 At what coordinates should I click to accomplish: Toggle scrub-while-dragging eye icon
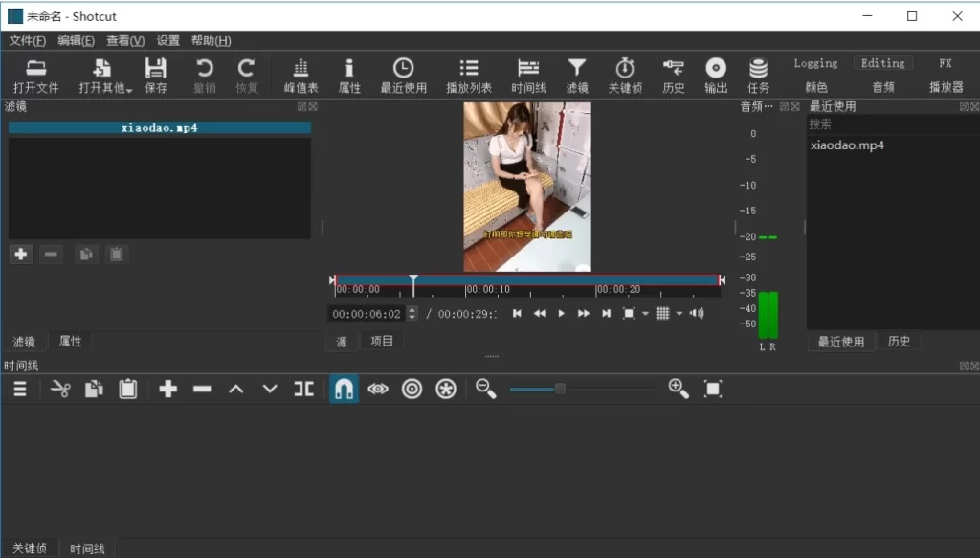pos(377,389)
